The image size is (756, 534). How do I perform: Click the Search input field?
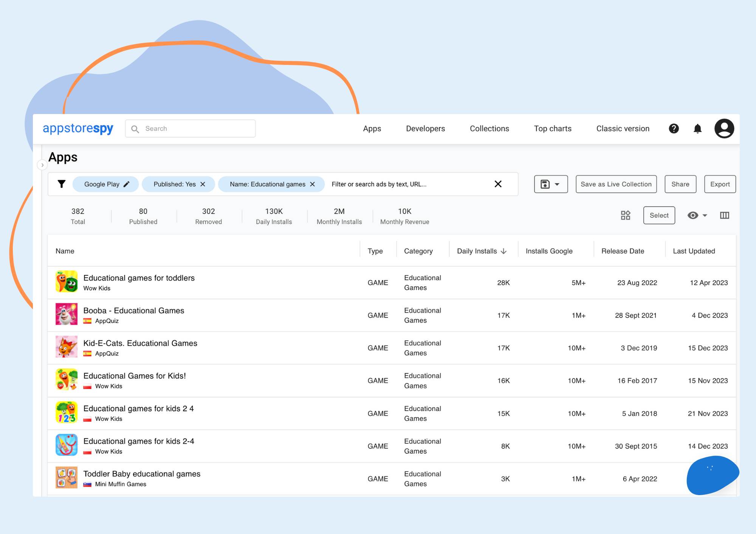(x=190, y=128)
